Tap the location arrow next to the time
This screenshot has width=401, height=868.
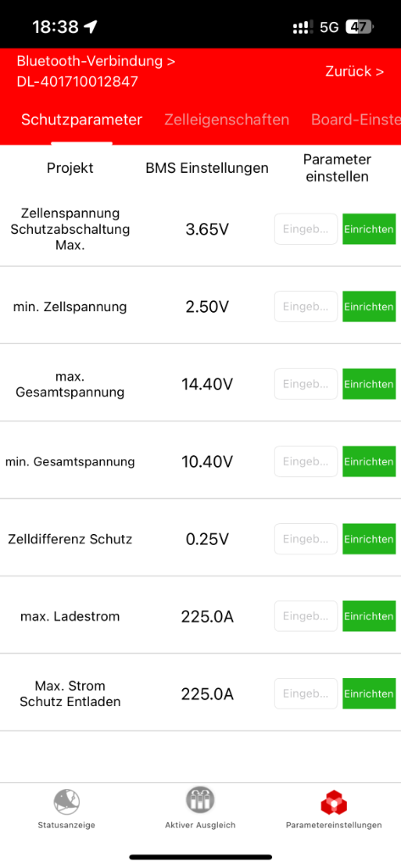91,26
